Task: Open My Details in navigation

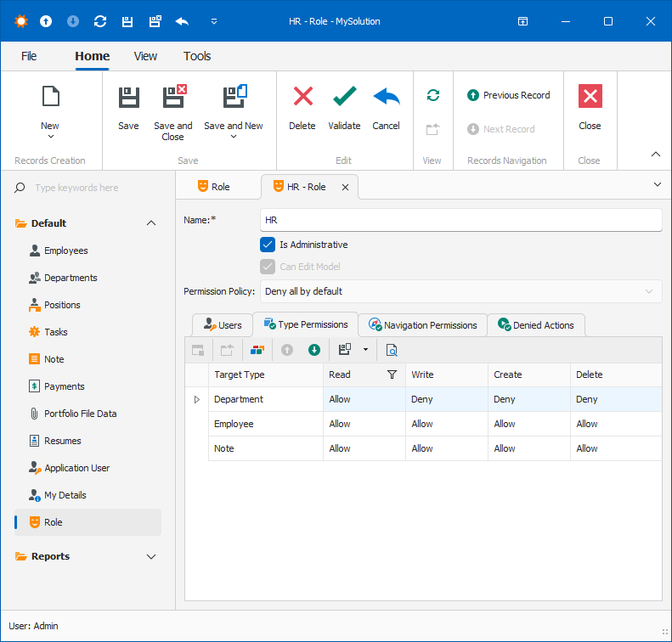Action: pos(58,495)
